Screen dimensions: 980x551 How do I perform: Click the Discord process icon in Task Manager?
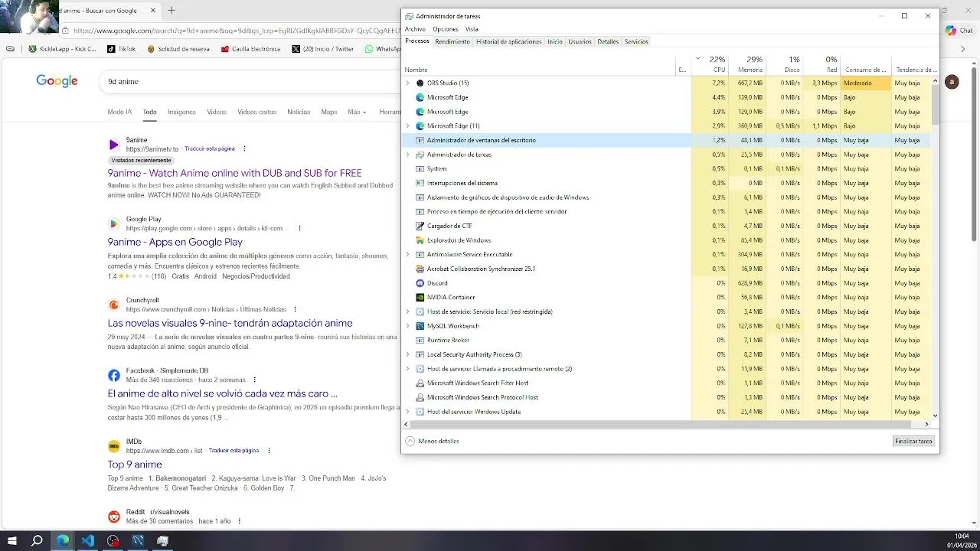(420, 283)
